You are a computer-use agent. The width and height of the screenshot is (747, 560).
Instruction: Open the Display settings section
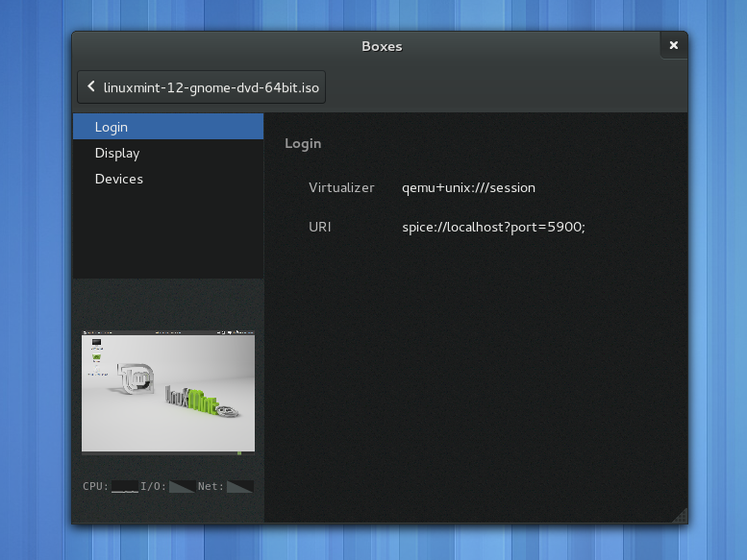[x=168, y=153]
